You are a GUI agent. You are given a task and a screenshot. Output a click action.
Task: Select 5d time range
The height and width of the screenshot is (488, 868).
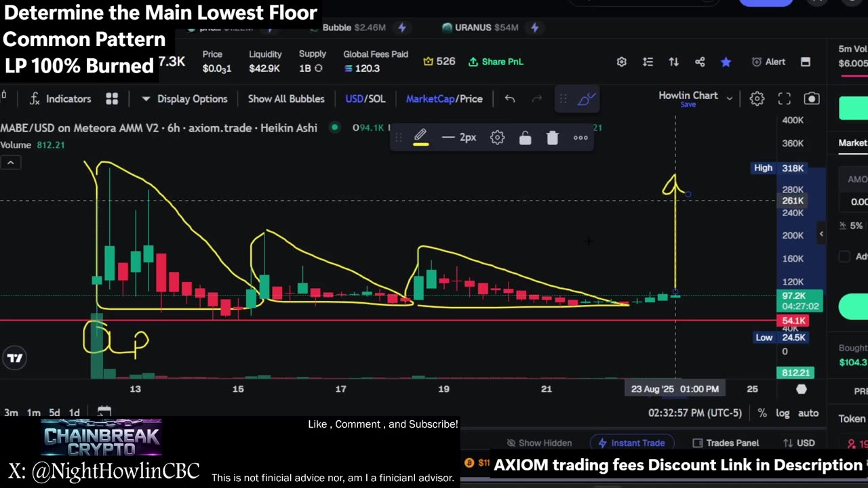pyautogui.click(x=54, y=413)
